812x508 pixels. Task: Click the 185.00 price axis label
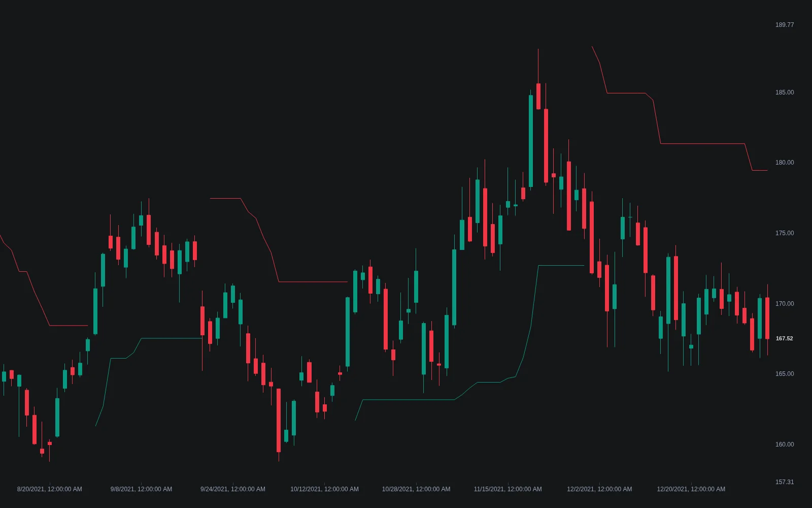785,92
